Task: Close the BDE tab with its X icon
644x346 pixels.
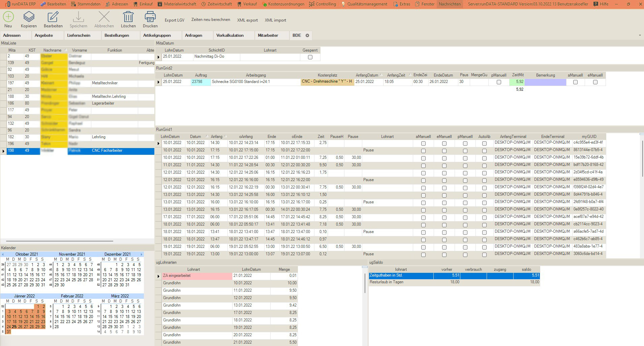Action: click(307, 35)
